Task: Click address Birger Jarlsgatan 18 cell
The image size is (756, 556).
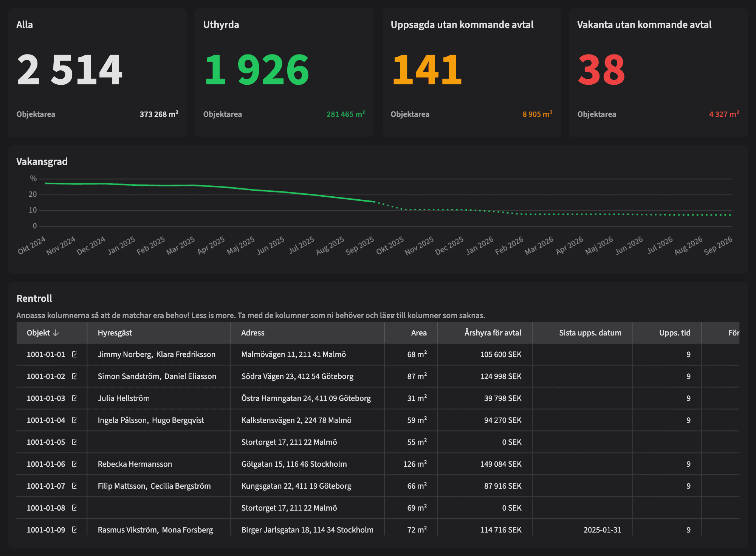Action: (x=307, y=530)
